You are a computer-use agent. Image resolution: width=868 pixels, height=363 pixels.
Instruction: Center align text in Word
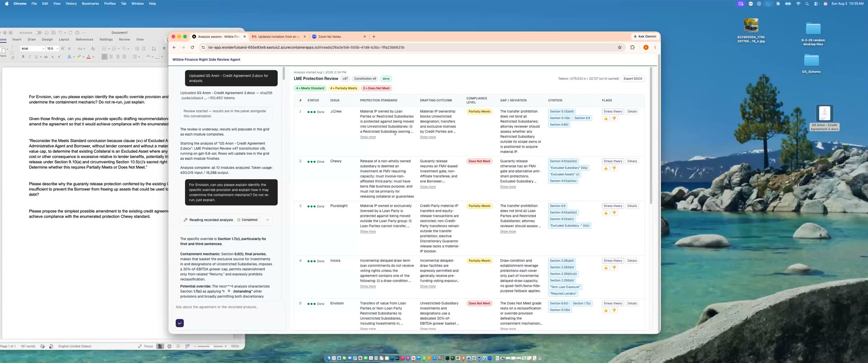click(111, 57)
